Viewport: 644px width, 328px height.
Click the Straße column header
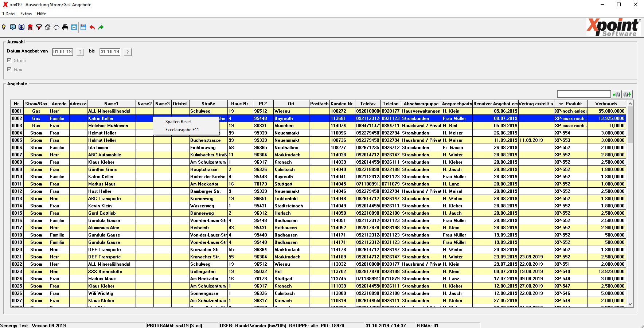(x=208, y=104)
